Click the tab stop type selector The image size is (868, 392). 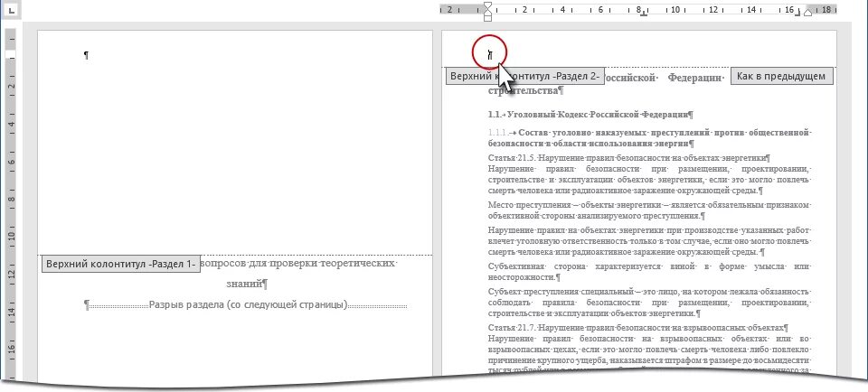point(12,11)
